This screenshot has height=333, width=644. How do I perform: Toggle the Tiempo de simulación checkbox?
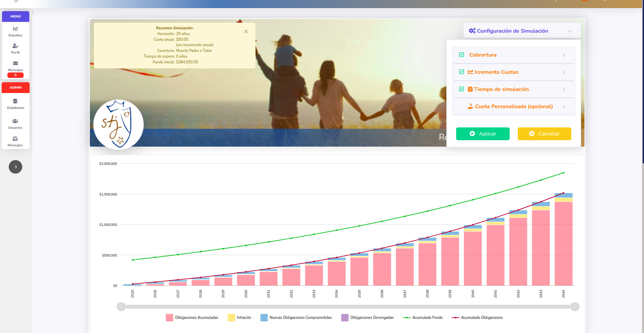[462, 89]
